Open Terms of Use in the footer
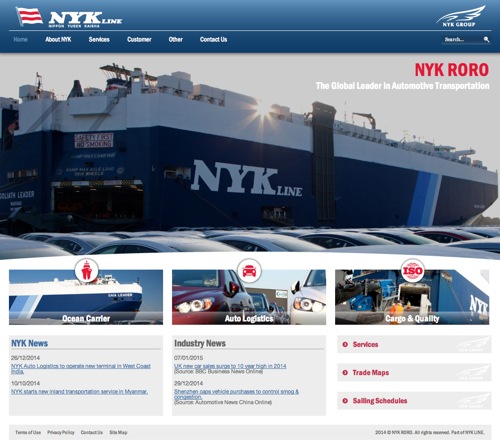Viewport: 500px width, 448px height. 28,432
